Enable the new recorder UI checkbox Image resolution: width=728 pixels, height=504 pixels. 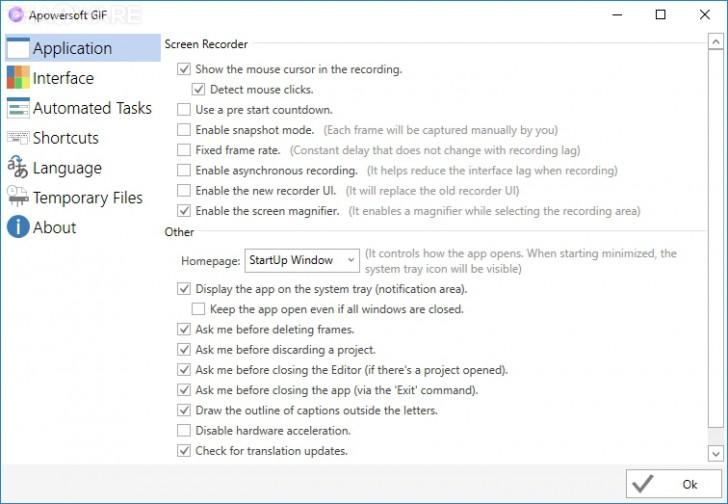coord(184,190)
